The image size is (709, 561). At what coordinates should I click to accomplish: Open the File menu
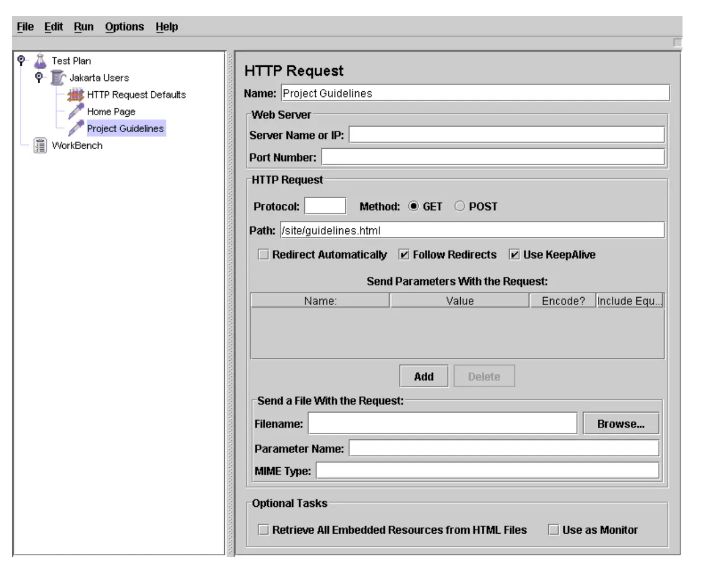pos(25,27)
